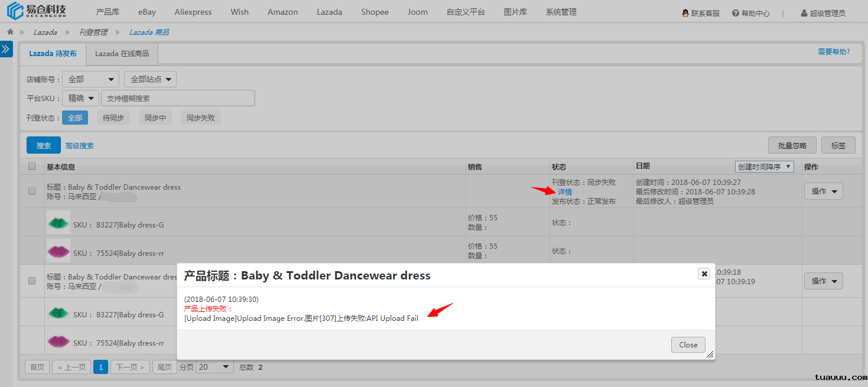Switch to Lazada 在线商品 tab

click(122, 54)
